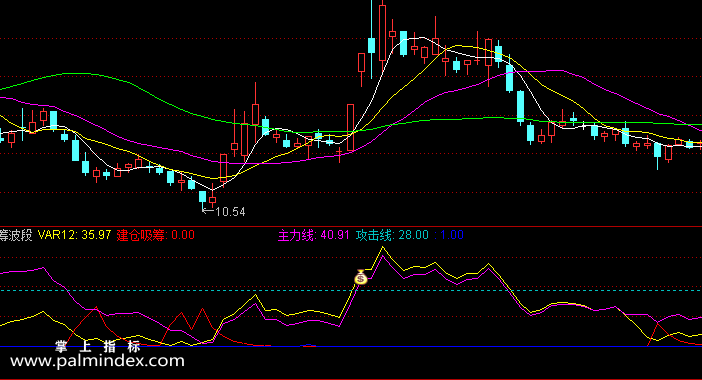This screenshot has height=380, width=702.
Task: Open the www.palmindex.com watermark link
Action: click(x=97, y=361)
